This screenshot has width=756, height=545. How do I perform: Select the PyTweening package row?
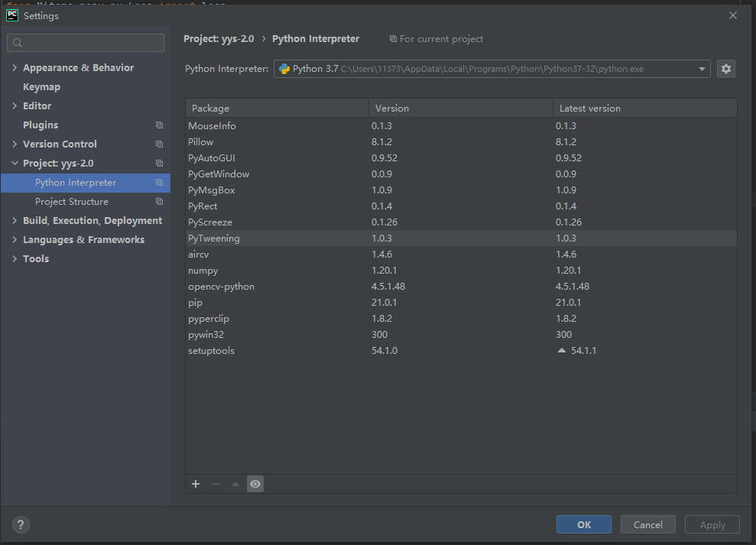pyautogui.click(x=462, y=238)
